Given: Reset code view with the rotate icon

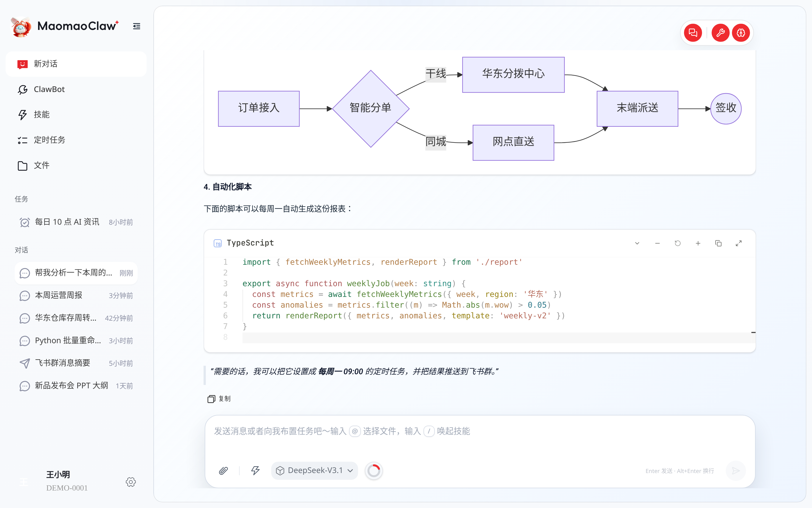Looking at the screenshot, I should [678, 243].
